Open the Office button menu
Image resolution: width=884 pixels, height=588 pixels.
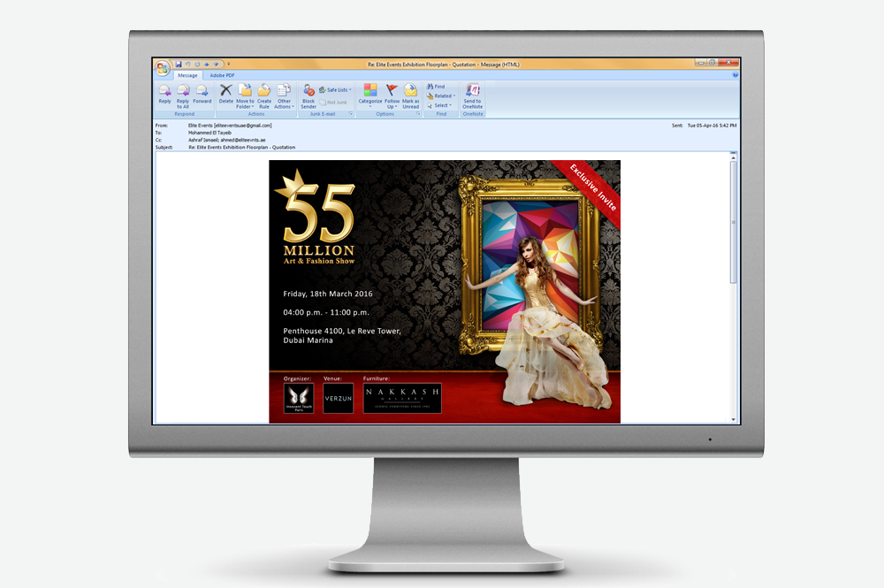click(x=162, y=67)
